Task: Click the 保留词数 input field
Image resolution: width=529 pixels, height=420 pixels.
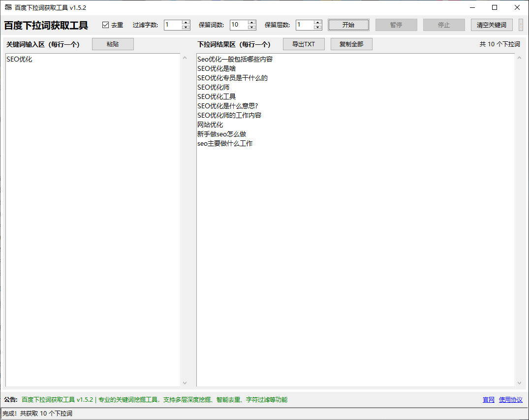Action: click(239, 25)
